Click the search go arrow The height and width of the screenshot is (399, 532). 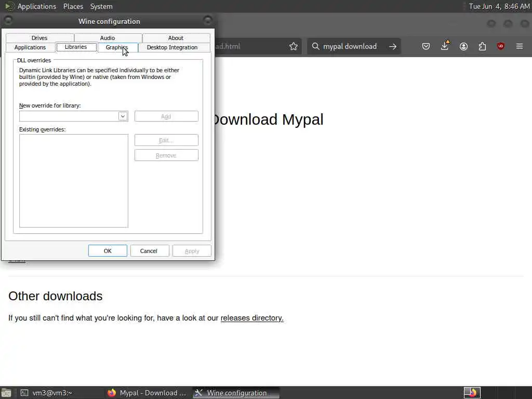[393, 46]
